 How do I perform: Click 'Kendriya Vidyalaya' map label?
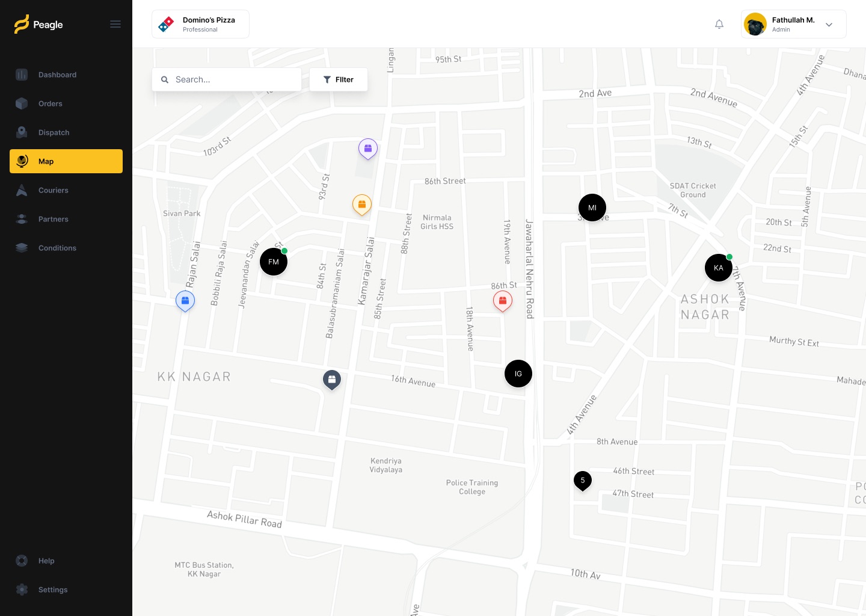point(386,465)
